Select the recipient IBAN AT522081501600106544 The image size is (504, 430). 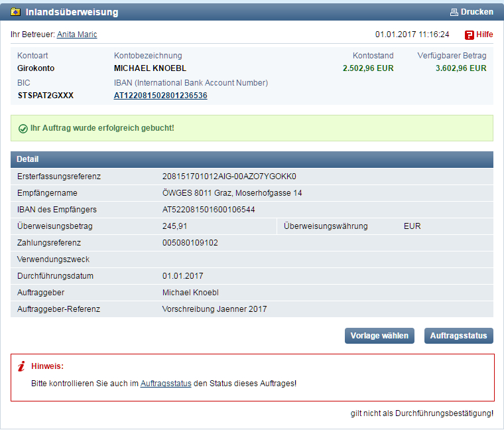click(209, 210)
